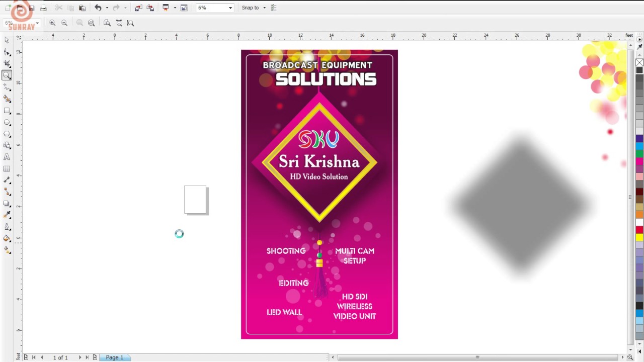The width and height of the screenshot is (644, 362).
Task: Undo the last action
Action: tap(98, 8)
